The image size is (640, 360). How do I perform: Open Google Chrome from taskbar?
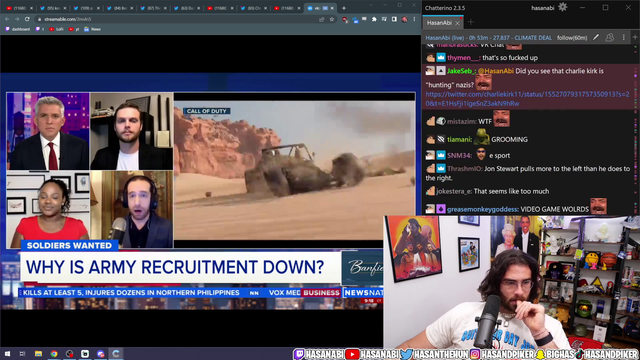54,354
